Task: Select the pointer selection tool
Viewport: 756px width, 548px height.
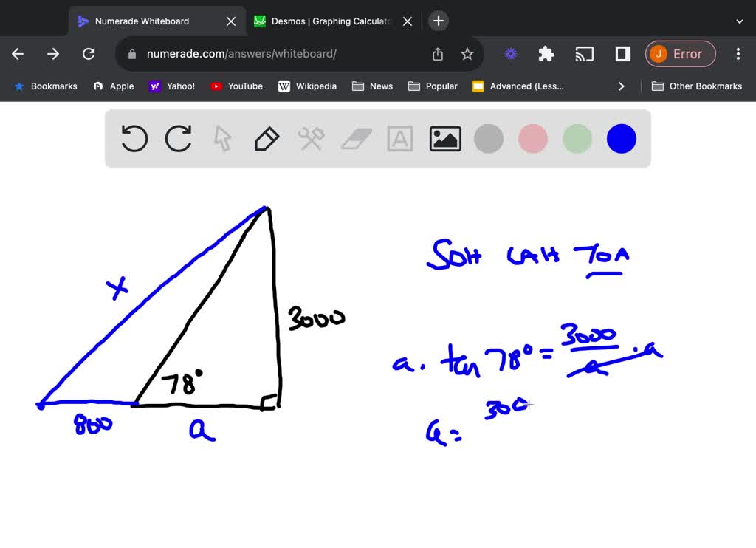Action: click(x=222, y=138)
